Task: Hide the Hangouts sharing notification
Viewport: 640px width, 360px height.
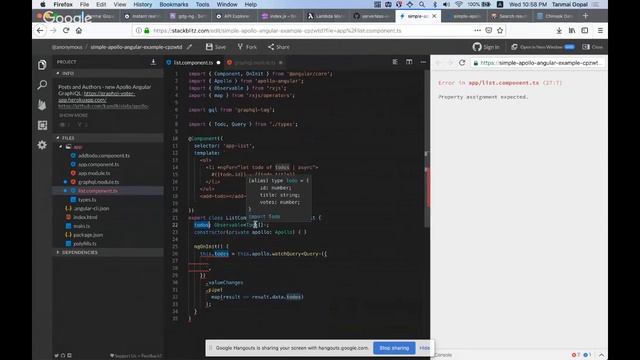Action: click(424, 348)
